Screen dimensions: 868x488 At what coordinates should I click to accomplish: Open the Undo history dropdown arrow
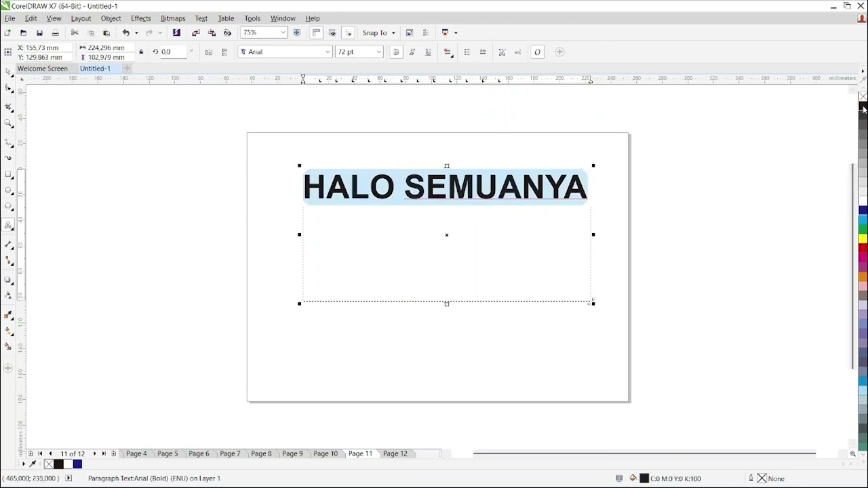[136, 33]
